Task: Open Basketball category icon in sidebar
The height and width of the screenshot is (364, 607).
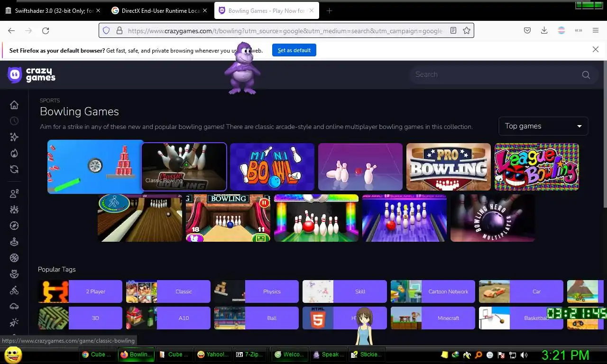Action: (x=14, y=258)
